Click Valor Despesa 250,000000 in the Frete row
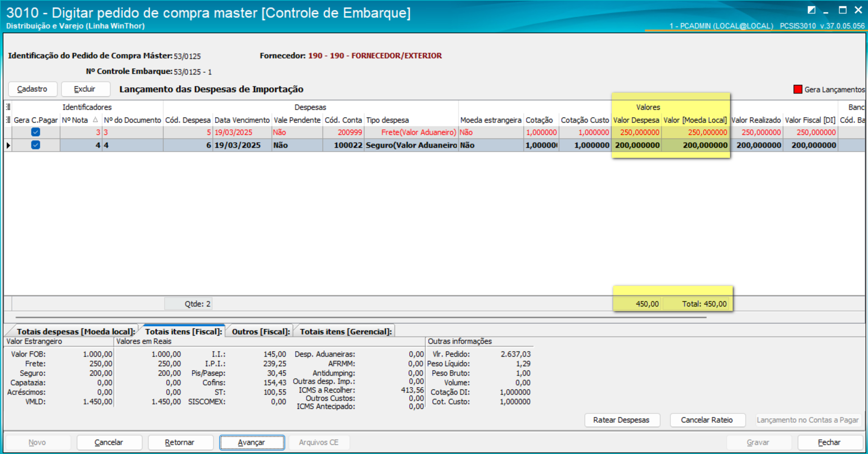This screenshot has width=868, height=454. click(636, 132)
